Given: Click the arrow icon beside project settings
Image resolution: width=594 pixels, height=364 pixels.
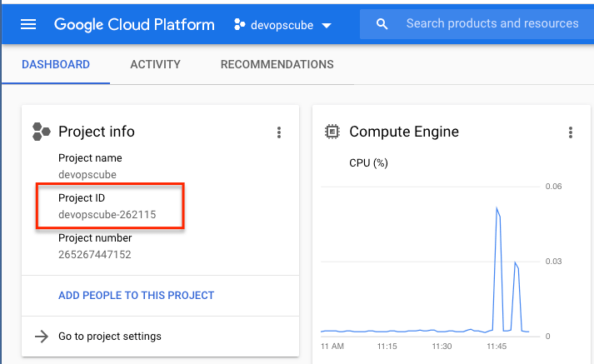Looking at the screenshot, I should tap(42, 337).
